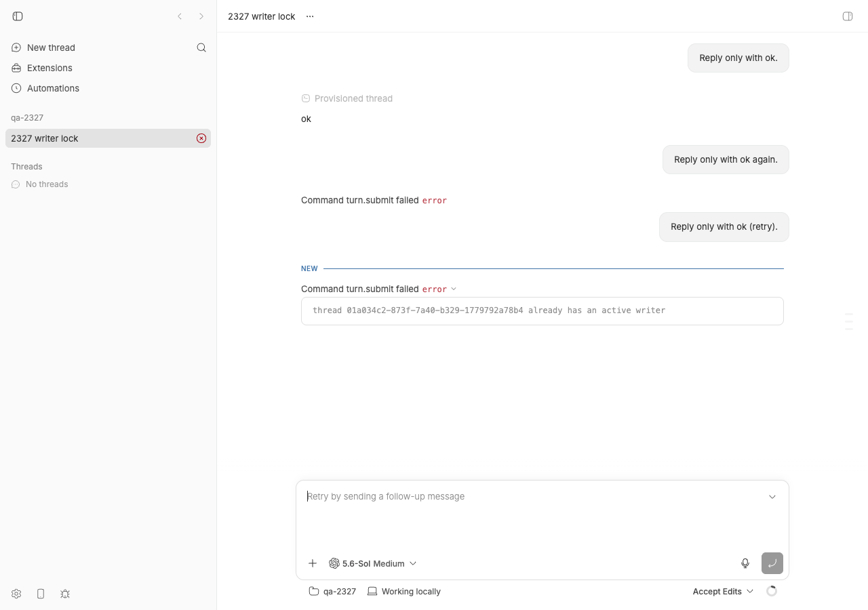Screen dimensions: 868x610
Task: Start voice dictation with microphone icon
Action: coord(745,563)
